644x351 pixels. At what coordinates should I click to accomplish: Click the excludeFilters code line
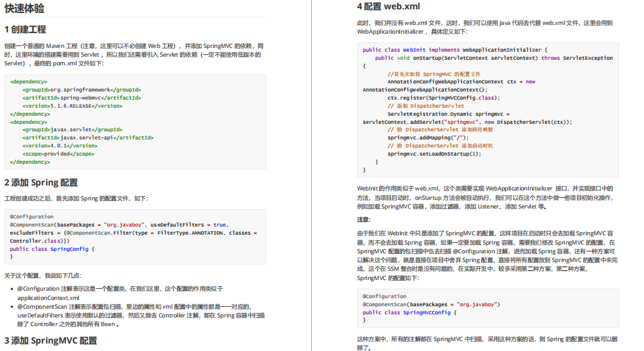(x=134, y=233)
